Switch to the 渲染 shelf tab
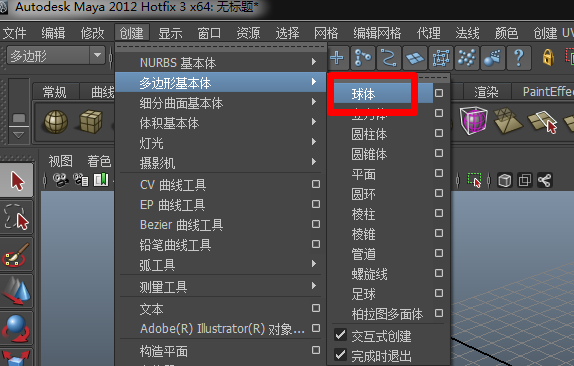Image resolution: width=574 pixels, height=366 pixels. (486, 92)
